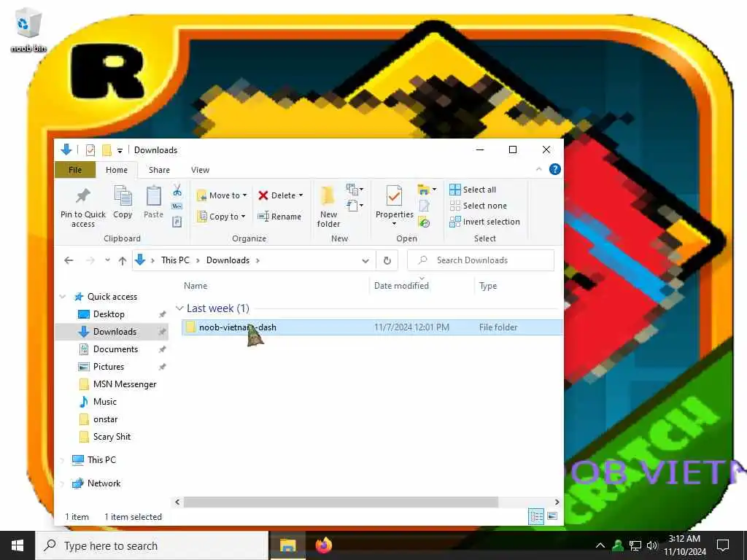Viewport: 747px width, 560px height.
Task: Open the New item dropdown
Action: coord(355,190)
